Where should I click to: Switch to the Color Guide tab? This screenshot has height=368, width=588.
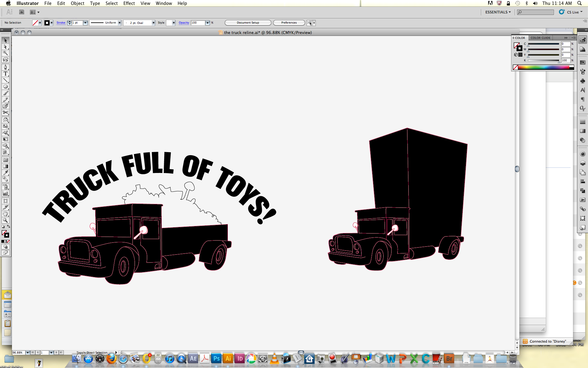(x=541, y=38)
